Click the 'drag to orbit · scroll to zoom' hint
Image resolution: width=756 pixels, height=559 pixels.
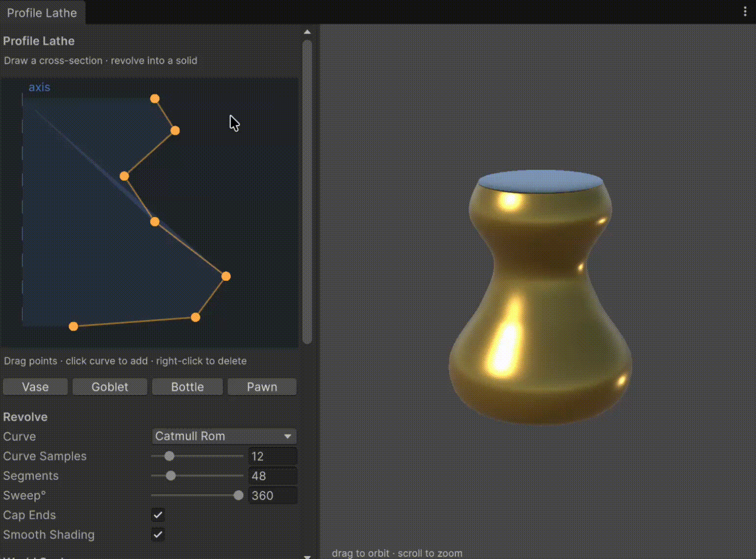point(397,553)
